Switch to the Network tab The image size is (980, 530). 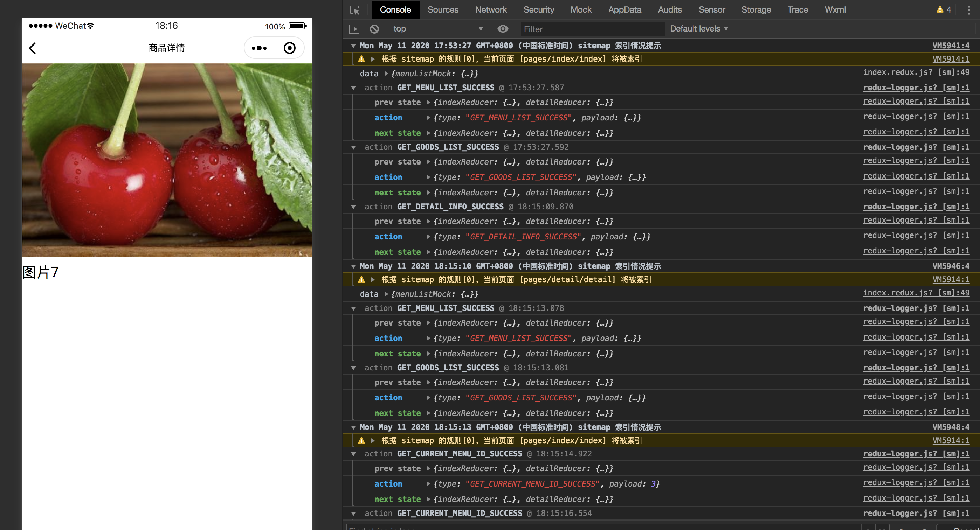pos(491,10)
